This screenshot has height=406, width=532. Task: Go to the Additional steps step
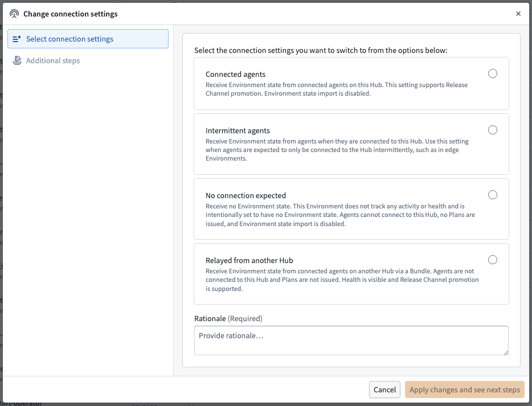pos(88,60)
